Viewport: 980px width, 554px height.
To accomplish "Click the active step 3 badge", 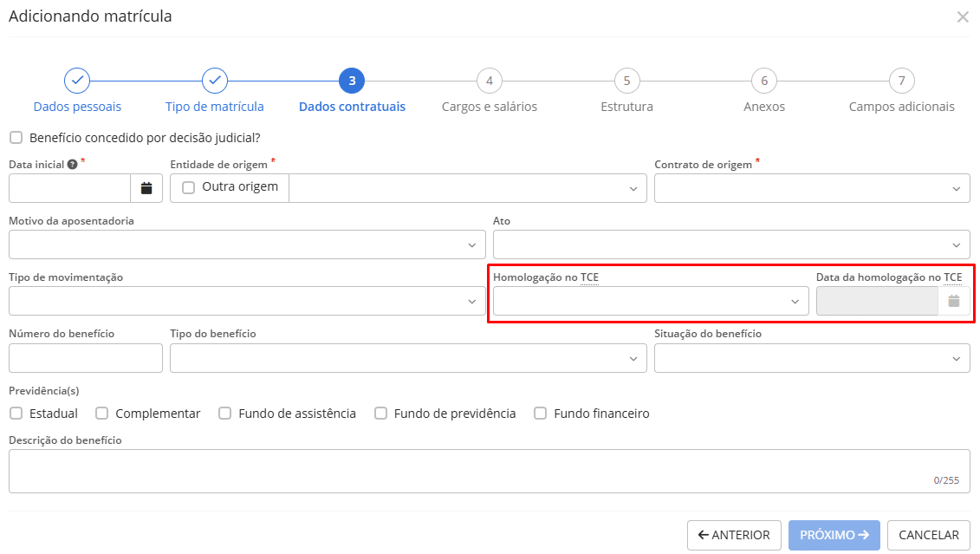I will coord(351,80).
